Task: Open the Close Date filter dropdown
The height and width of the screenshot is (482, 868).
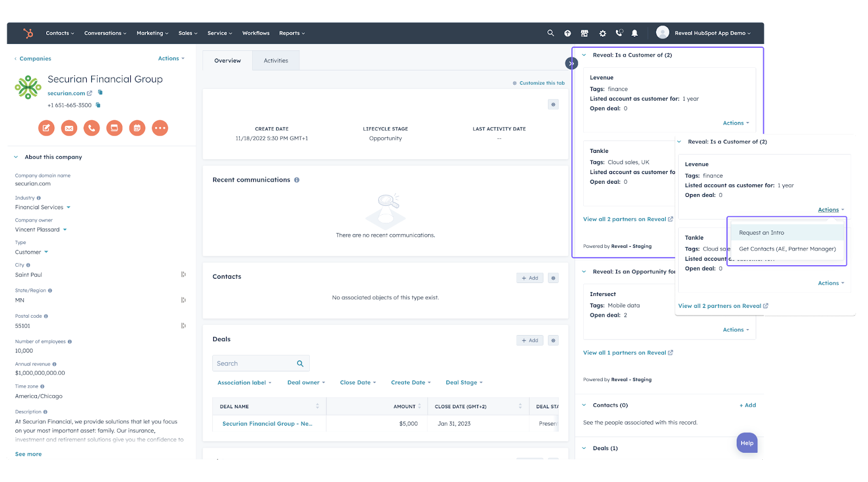Action: tap(358, 383)
